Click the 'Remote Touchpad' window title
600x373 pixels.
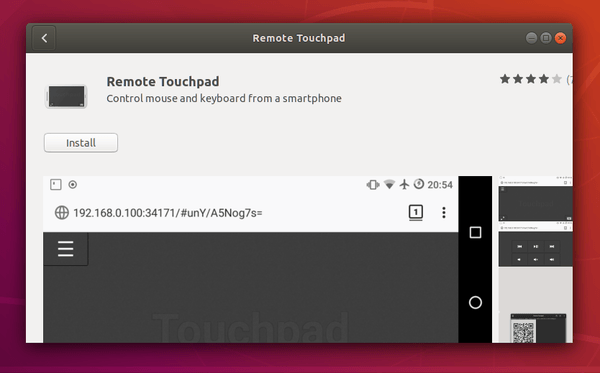coord(299,38)
